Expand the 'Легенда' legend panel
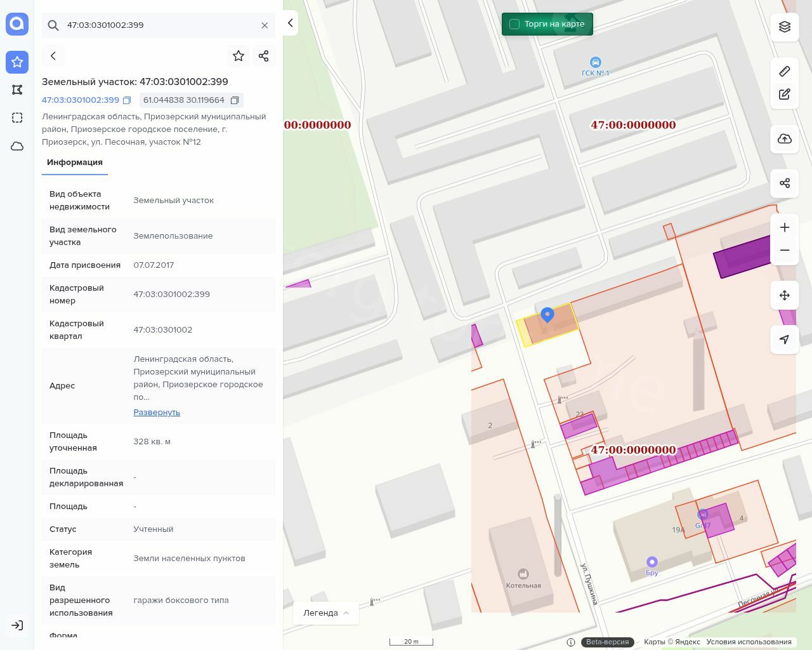812x650 pixels. coord(326,613)
